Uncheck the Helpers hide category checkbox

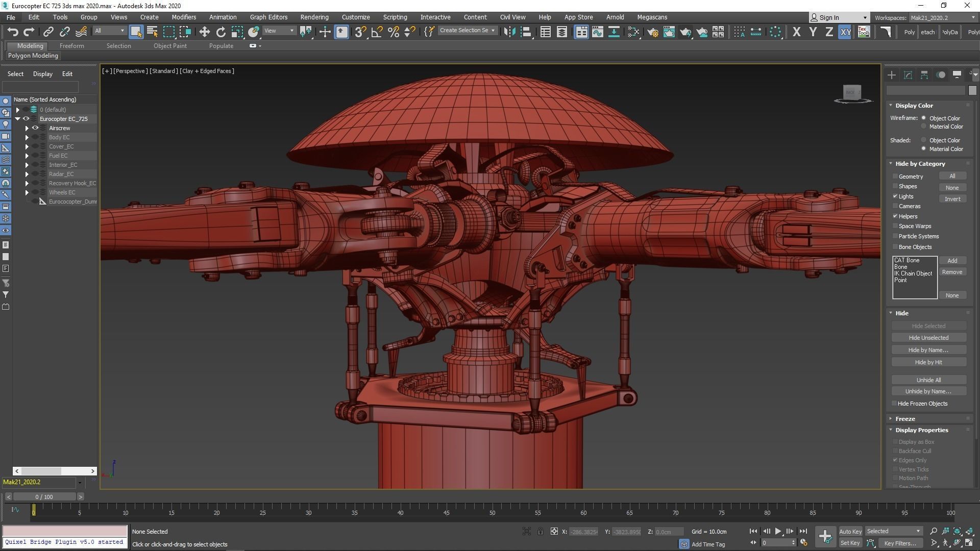(895, 216)
